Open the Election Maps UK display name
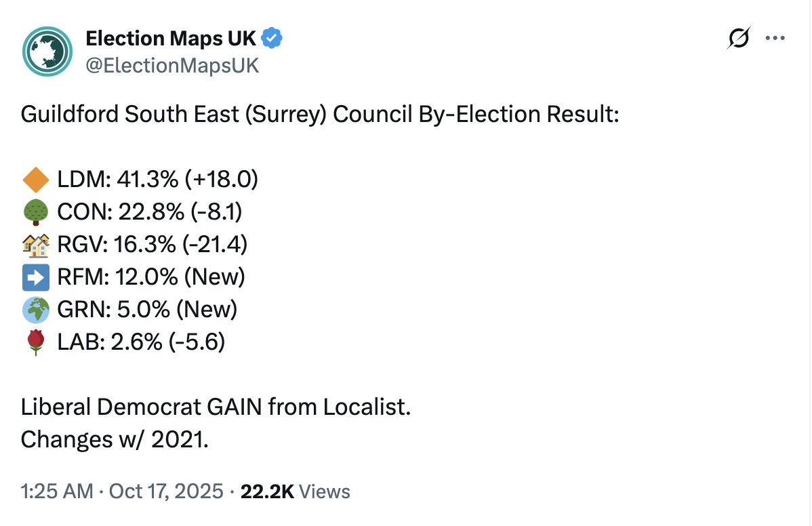The height and width of the screenshot is (526, 812). [171, 39]
